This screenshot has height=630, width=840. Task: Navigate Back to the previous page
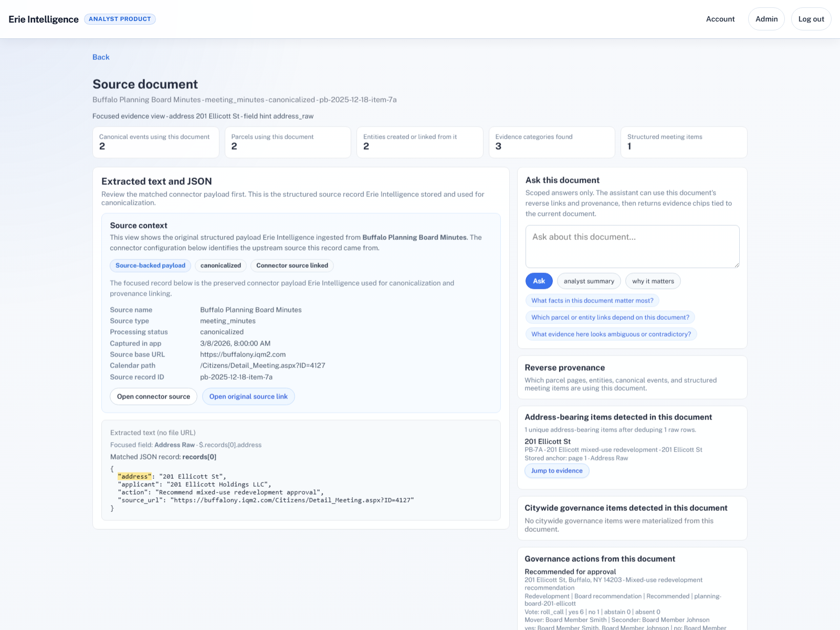(x=101, y=57)
